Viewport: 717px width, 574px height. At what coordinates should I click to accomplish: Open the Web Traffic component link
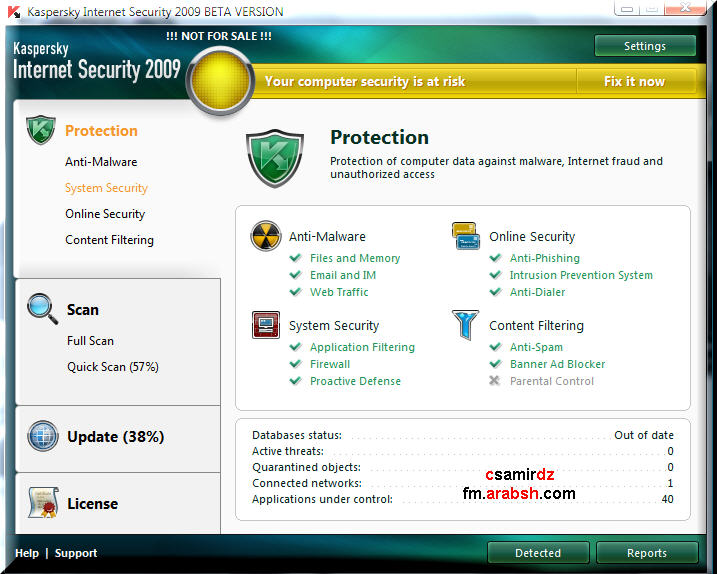[339, 292]
